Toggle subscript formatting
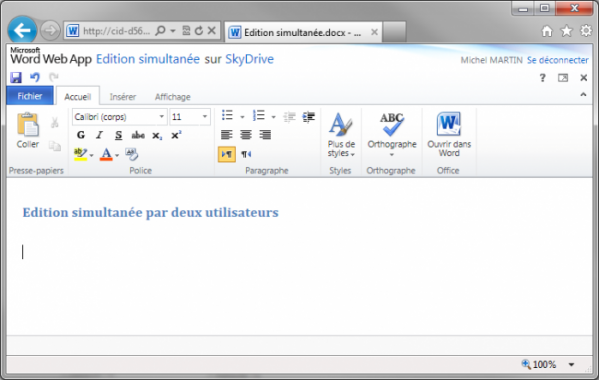This screenshot has width=599, height=380. point(157,136)
